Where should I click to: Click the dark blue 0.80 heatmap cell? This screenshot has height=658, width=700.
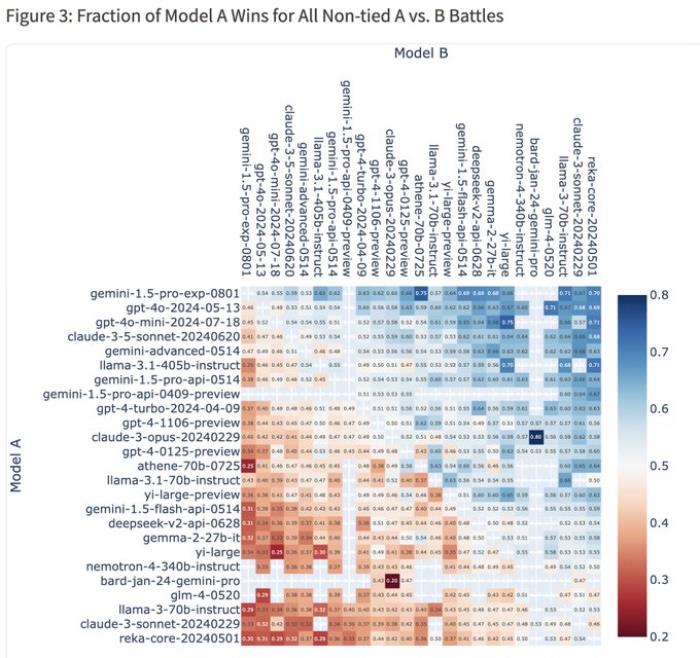pos(536,437)
